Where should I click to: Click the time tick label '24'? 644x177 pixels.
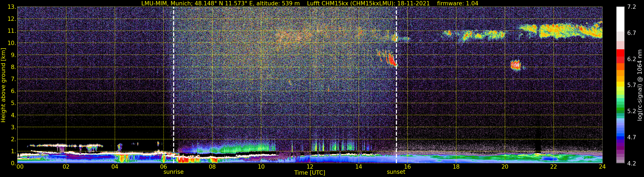pos(602,167)
